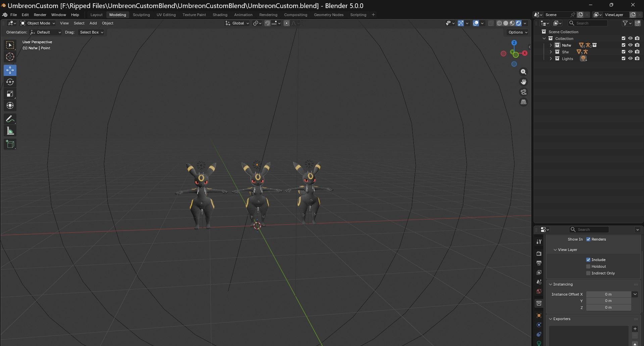The image size is (644, 346).
Task: Open the Tool properties tab
Action: [539, 242]
